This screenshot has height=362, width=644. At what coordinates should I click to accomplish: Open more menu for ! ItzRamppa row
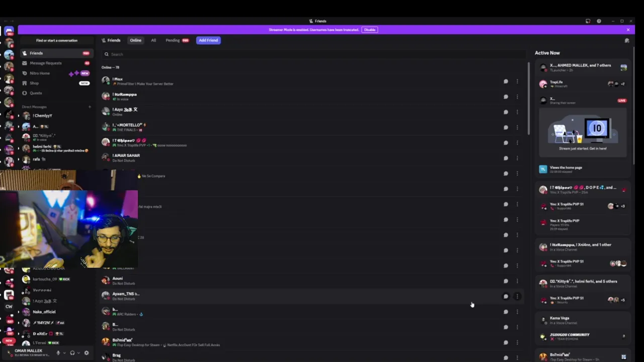click(x=517, y=97)
